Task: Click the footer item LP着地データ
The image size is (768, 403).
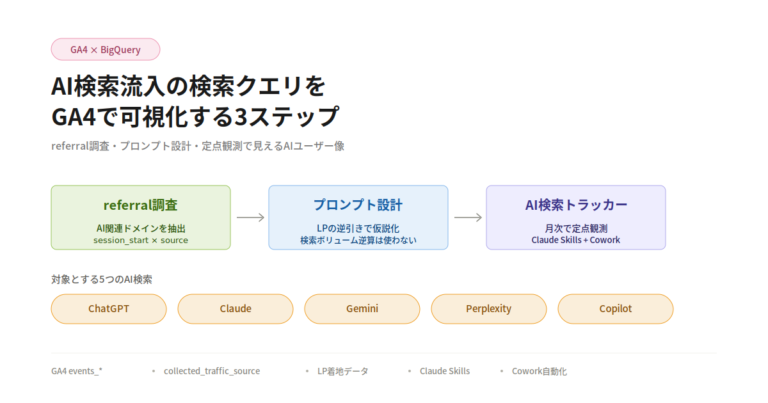Action: 343,371
